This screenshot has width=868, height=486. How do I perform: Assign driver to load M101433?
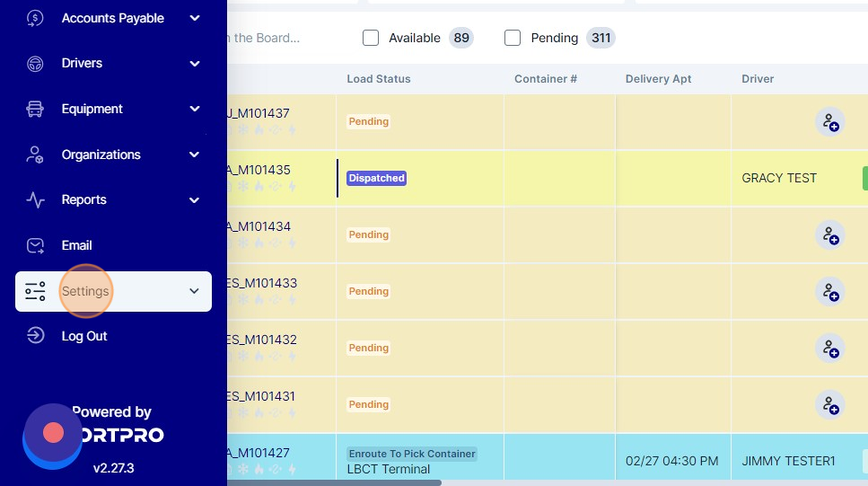click(829, 291)
